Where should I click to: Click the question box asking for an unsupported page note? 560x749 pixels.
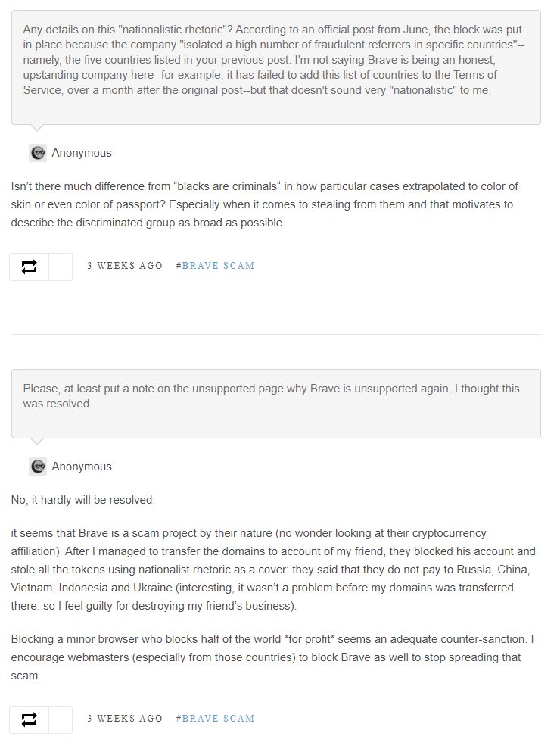(x=276, y=404)
